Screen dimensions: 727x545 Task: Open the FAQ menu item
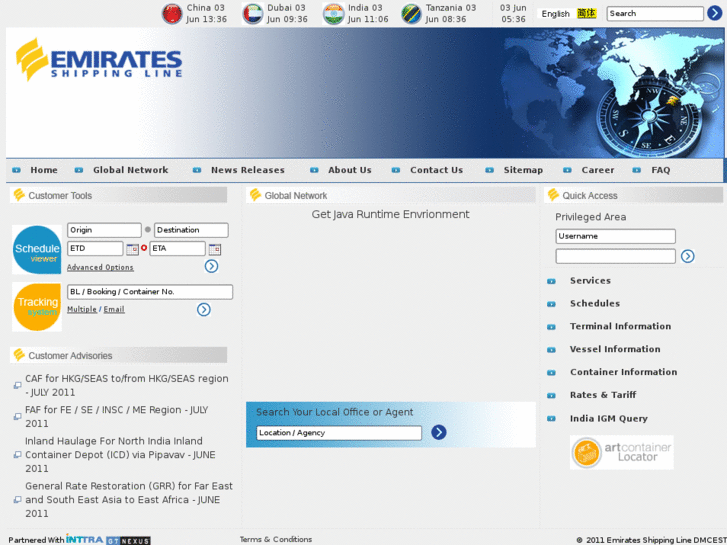click(x=661, y=170)
